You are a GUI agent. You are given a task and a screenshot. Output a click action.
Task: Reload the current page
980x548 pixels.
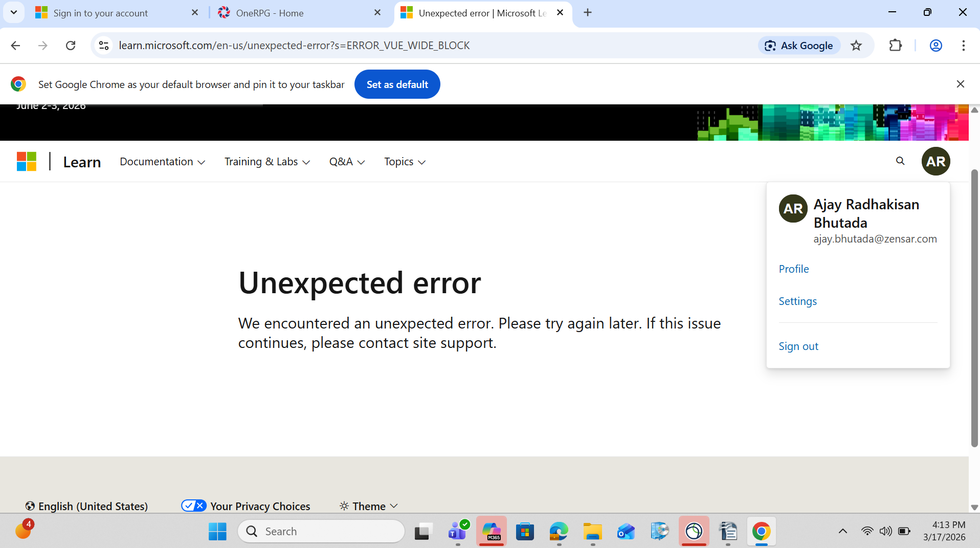71,46
